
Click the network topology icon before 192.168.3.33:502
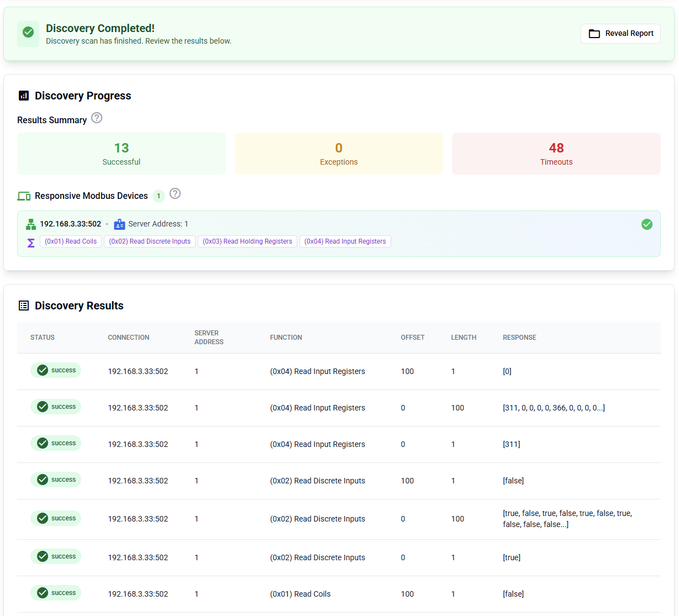click(30, 224)
